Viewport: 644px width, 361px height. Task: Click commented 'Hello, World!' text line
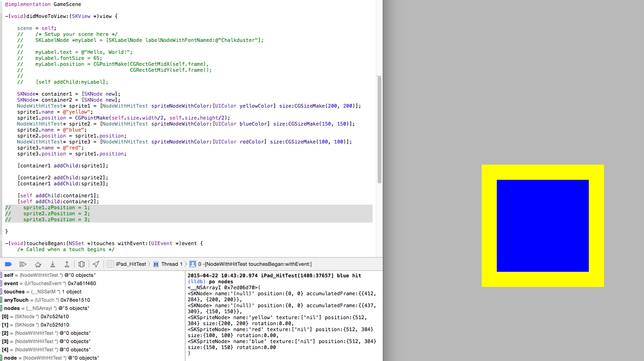coord(75,52)
